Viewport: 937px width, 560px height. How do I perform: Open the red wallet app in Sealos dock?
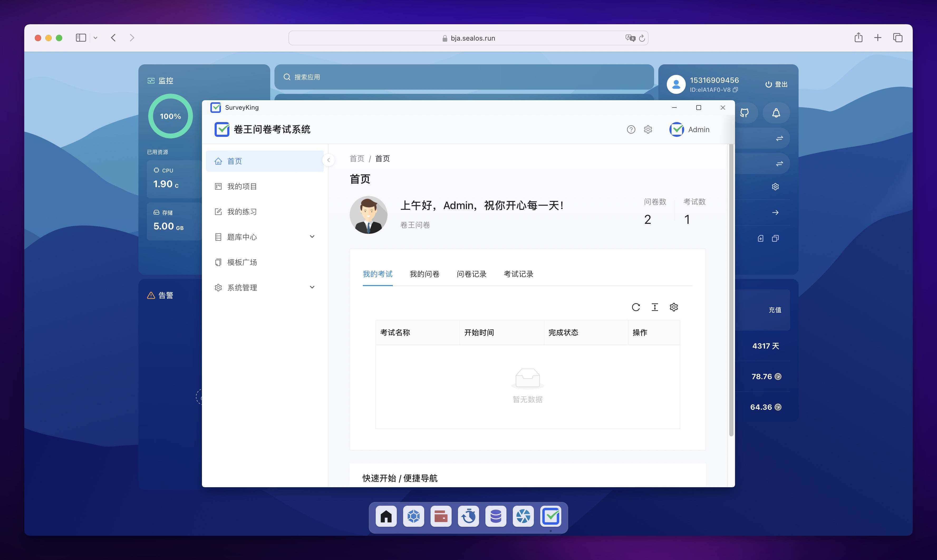click(441, 516)
